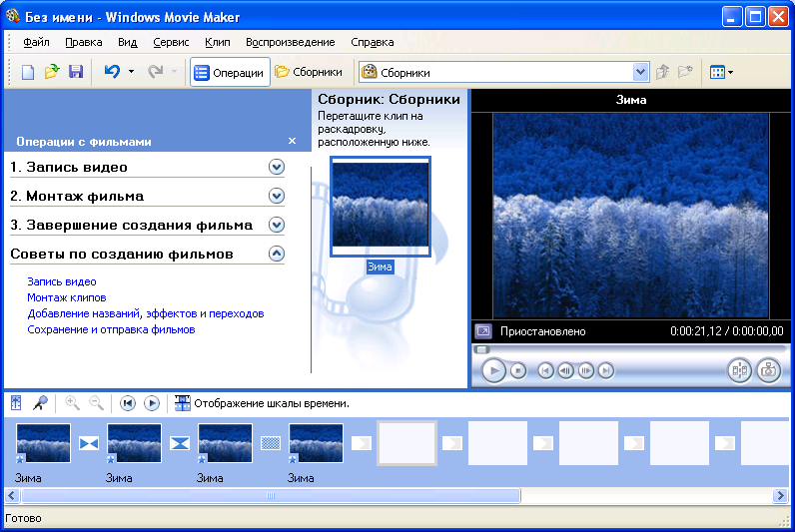Select transition between first and second clips
795x532 pixels.
[x=89, y=444]
